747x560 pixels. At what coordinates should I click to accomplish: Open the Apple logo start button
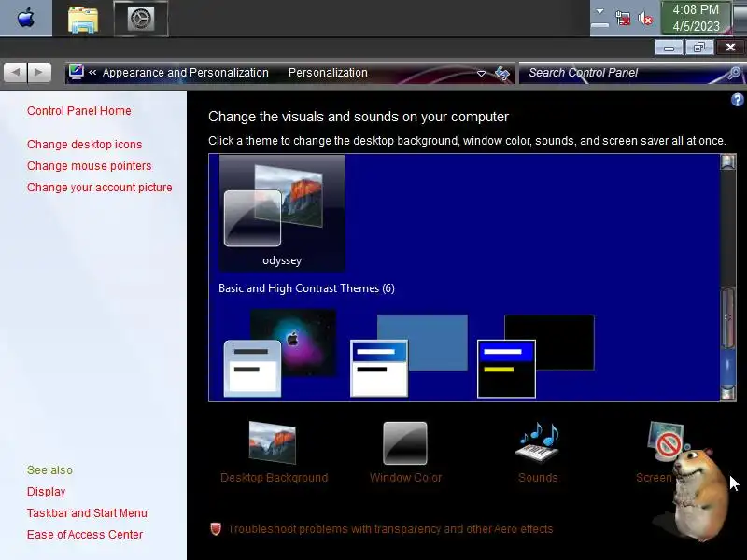(26, 18)
